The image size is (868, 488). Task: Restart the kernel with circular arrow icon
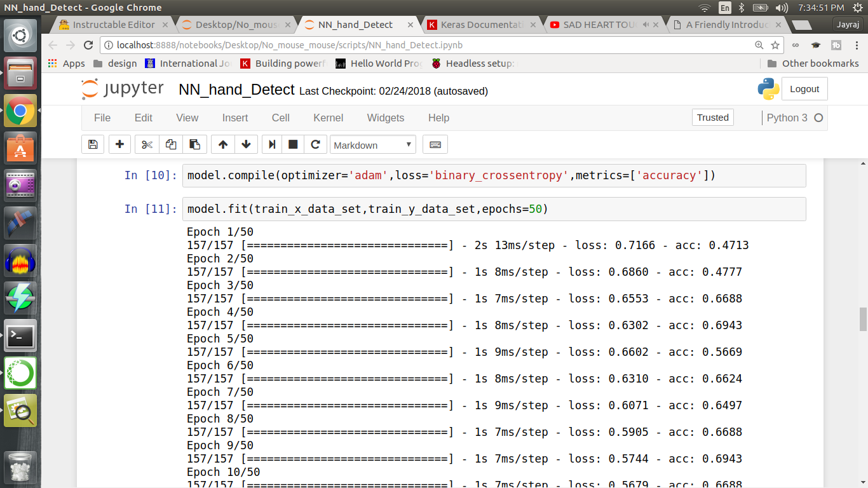315,144
